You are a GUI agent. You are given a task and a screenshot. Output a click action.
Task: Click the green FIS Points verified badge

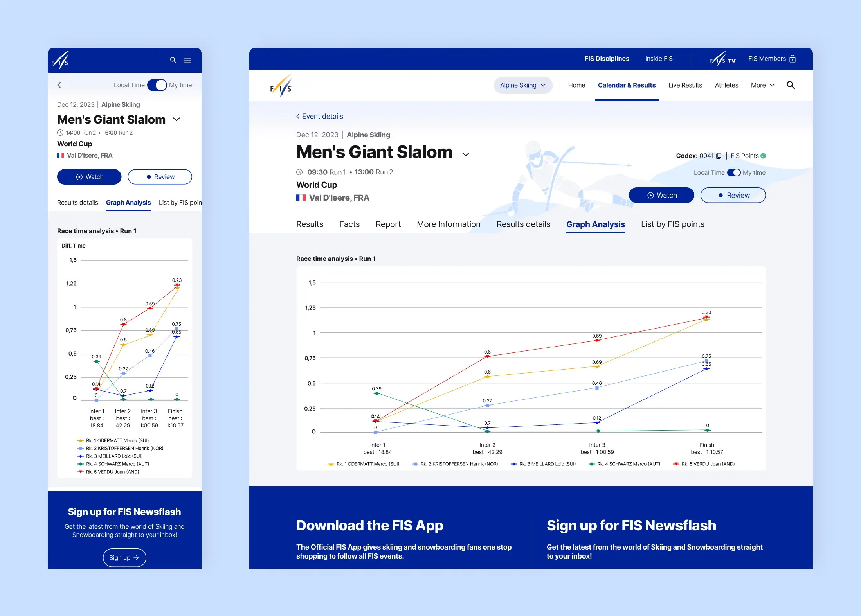coord(763,156)
